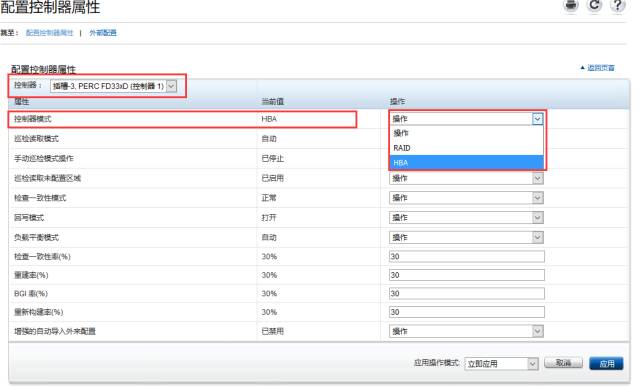Open the 应用操作模式 dropdown
The height and width of the screenshot is (387, 640).
click(501, 363)
